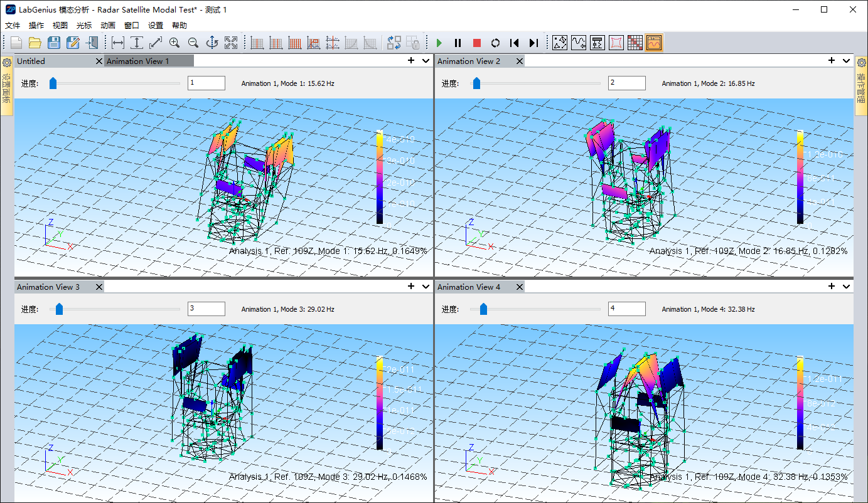868x503 pixels.
Task: Select the Animation View 1 tab
Action: [x=149, y=61]
